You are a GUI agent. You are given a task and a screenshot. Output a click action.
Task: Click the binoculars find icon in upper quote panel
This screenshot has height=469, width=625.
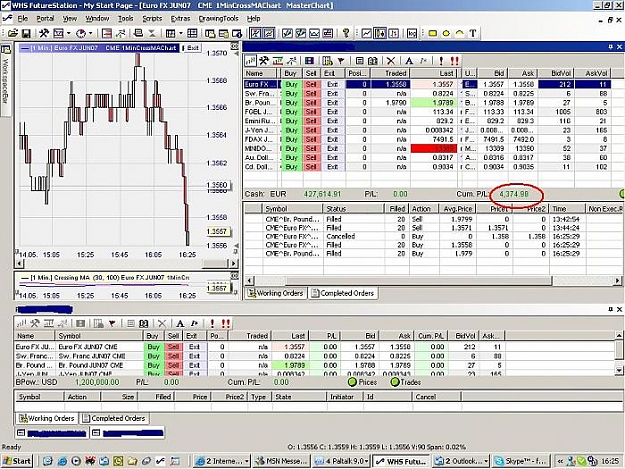click(x=373, y=61)
